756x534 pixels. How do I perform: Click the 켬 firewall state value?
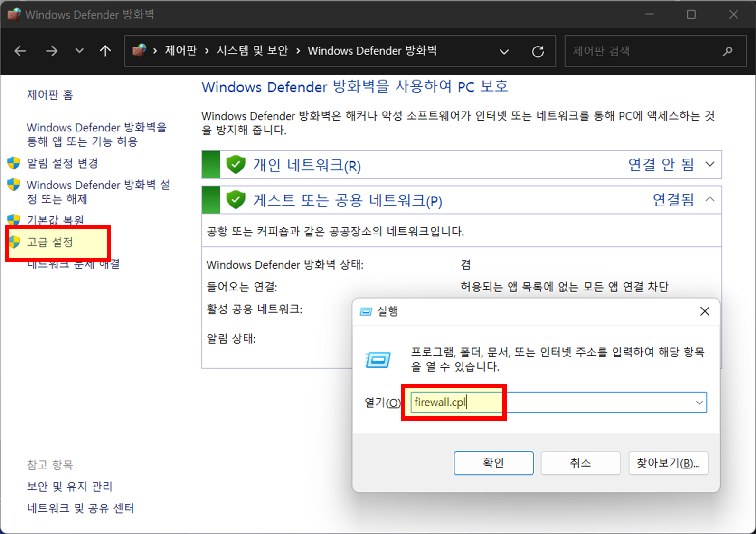pos(465,265)
